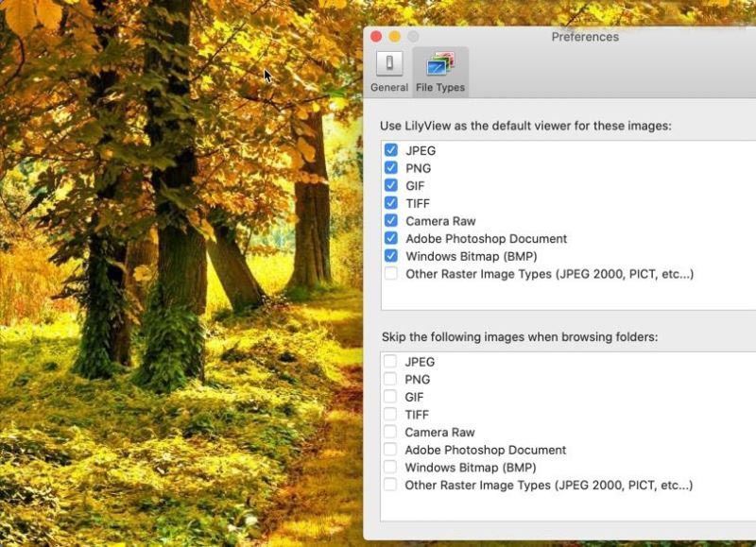Disable PNG in the default viewer list

tap(391, 168)
